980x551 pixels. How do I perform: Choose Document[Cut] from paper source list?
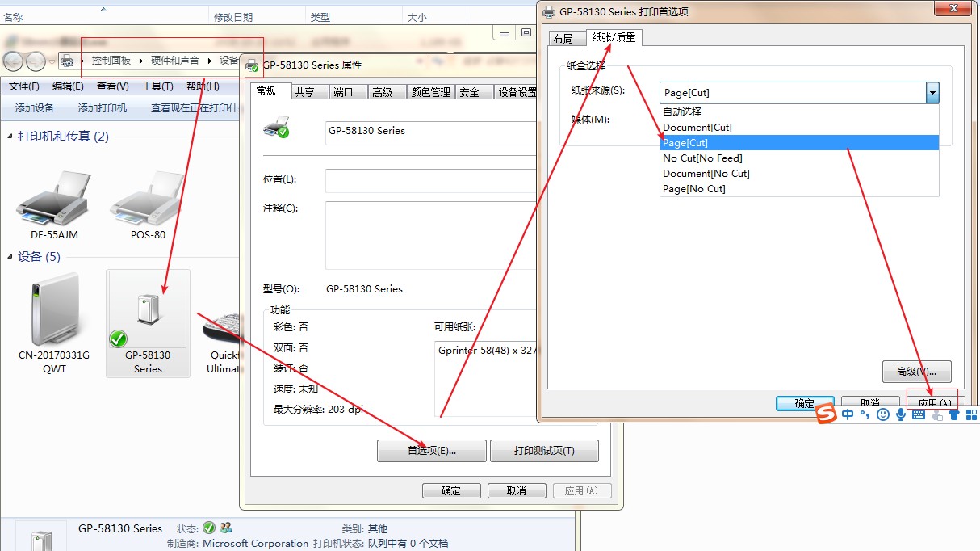tap(799, 127)
